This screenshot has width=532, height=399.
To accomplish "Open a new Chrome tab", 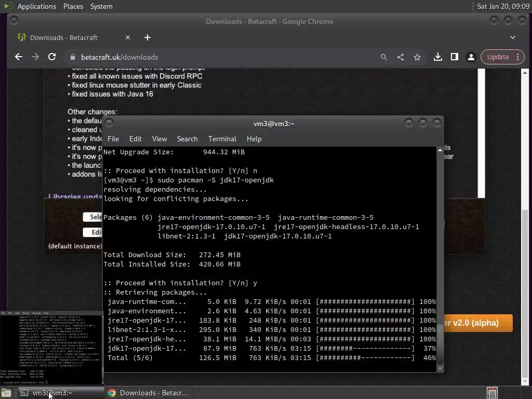I will point(147,37).
